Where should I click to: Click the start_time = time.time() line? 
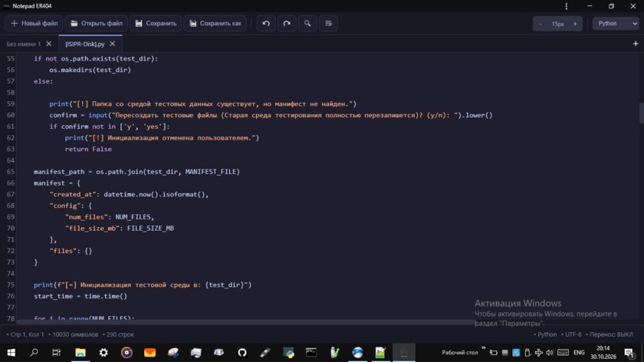pyautogui.click(x=80, y=296)
